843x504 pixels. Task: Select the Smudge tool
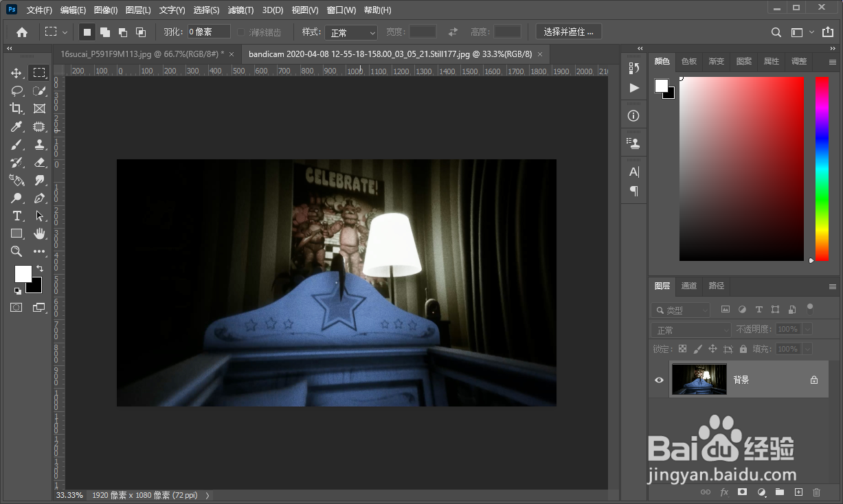[39, 180]
